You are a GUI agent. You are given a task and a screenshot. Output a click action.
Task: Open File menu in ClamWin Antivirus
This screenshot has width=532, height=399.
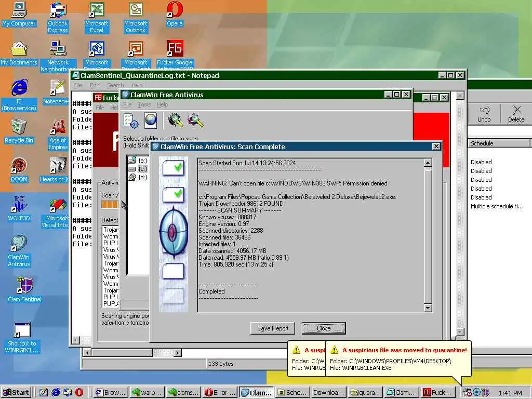tap(127, 104)
